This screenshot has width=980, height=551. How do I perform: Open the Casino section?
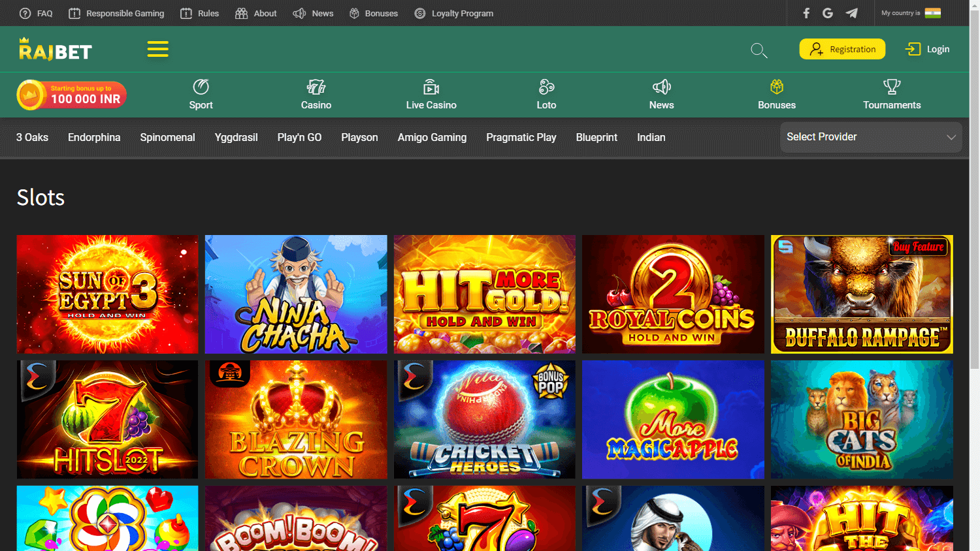[316, 95]
